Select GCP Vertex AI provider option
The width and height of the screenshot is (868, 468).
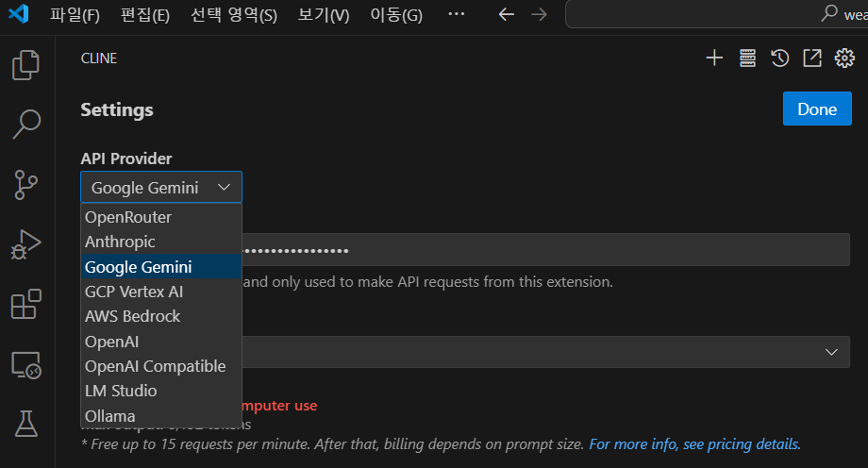[x=161, y=292]
